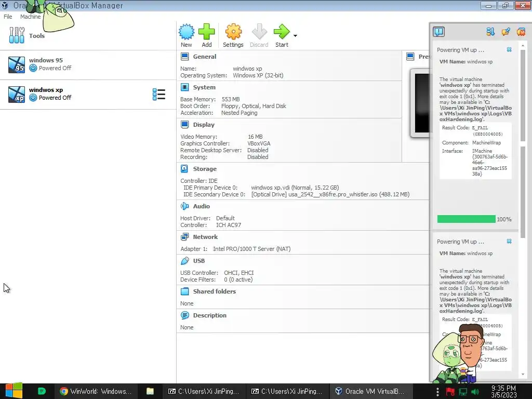This screenshot has width=532, height=399.
Task: Click the Network section header
Action: [205, 237]
